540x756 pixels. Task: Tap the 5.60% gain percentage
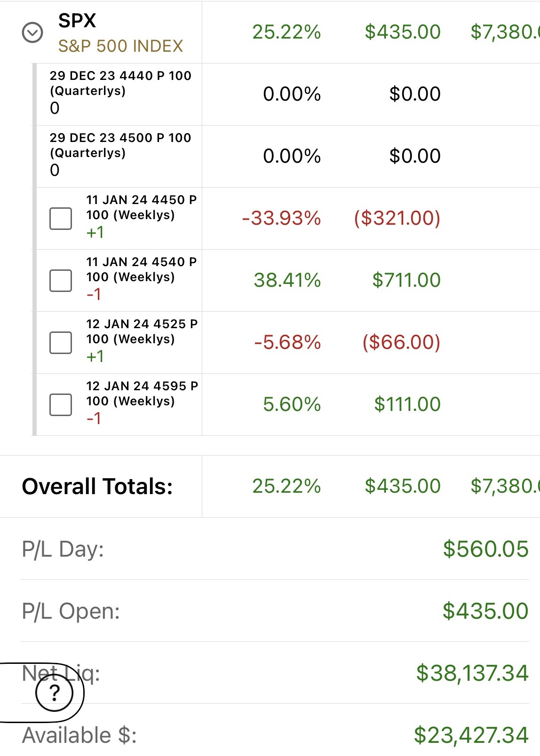292,404
